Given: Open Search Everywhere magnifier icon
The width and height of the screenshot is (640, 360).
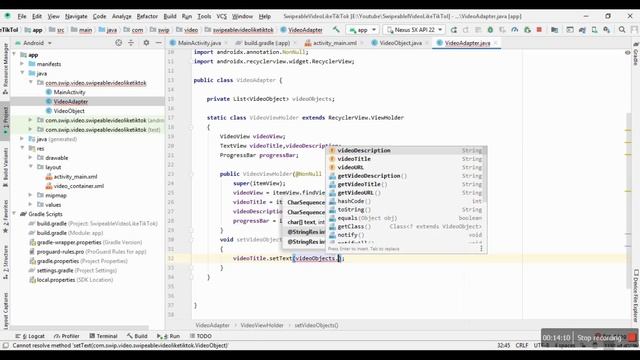Looking at the screenshot, I should coord(622,30).
